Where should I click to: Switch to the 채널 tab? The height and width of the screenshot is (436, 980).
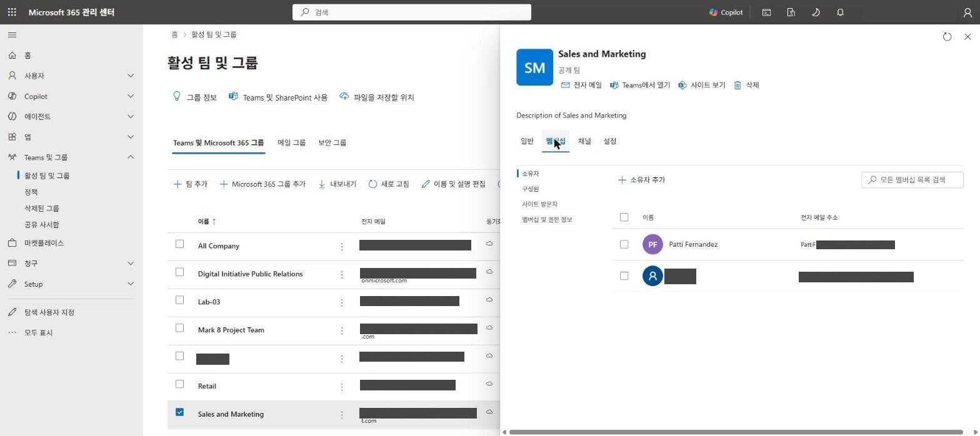(x=584, y=141)
